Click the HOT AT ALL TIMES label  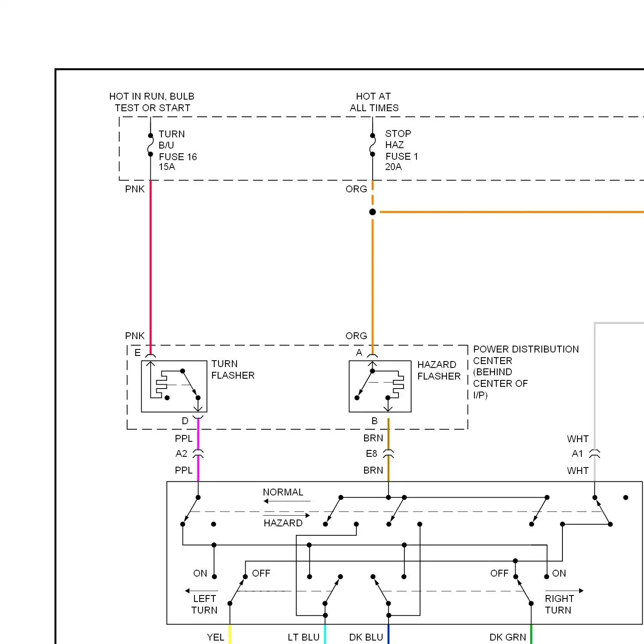point(374,102)
